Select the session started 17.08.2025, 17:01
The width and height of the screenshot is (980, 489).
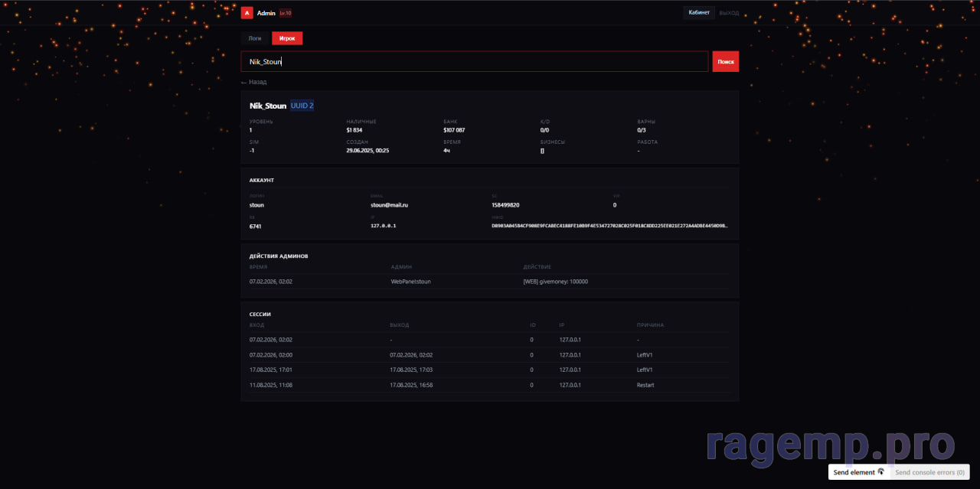[488, 370]
